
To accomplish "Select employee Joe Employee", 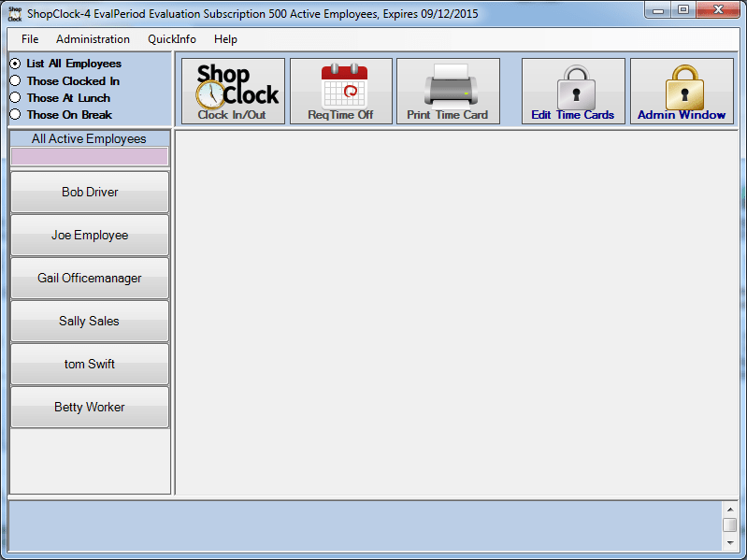I will pos(90,235).
